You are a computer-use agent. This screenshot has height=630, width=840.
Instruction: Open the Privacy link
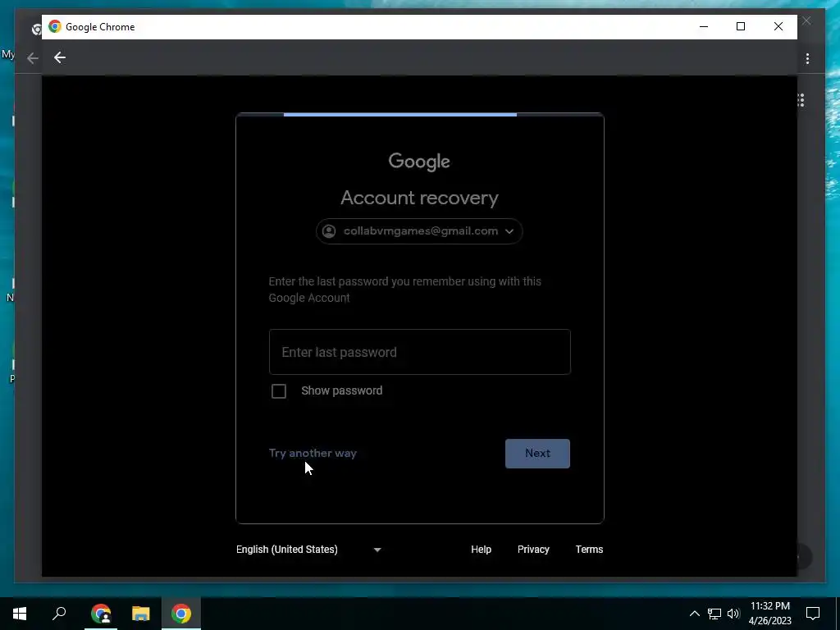tap(533, 550)
